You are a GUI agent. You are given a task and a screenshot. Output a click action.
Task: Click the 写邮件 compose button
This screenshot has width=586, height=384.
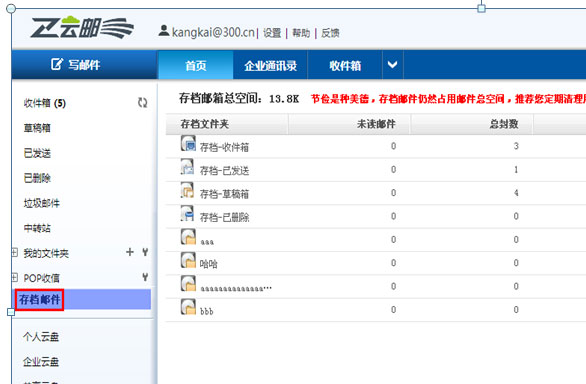[84, 64]
